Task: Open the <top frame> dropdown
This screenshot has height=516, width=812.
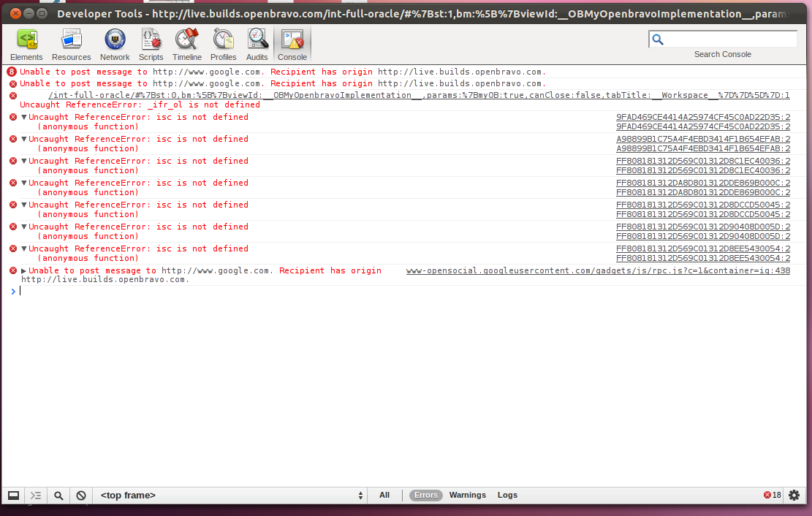Action: tap(232, 496)
